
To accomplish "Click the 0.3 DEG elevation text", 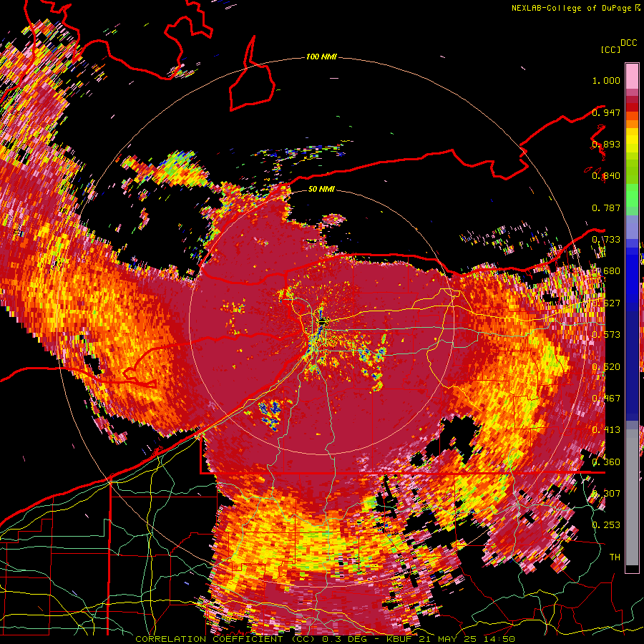I will [x=344, y=639].
